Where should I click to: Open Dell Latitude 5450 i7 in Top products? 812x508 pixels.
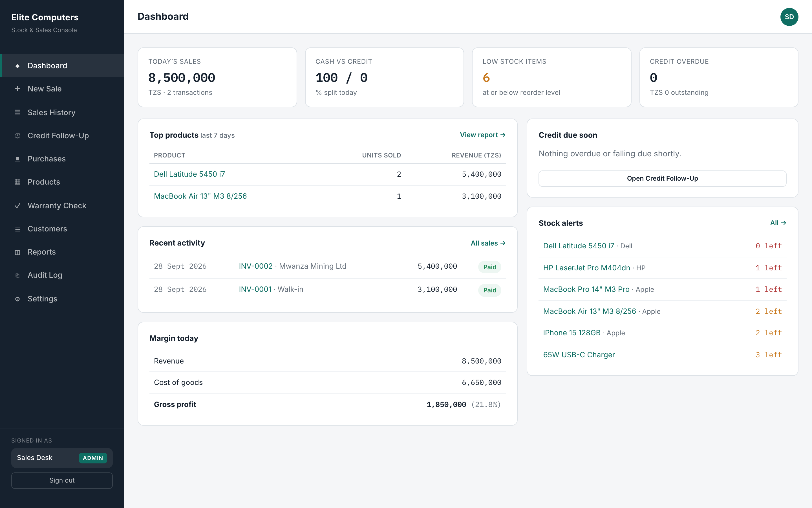(x=189, y=174)
